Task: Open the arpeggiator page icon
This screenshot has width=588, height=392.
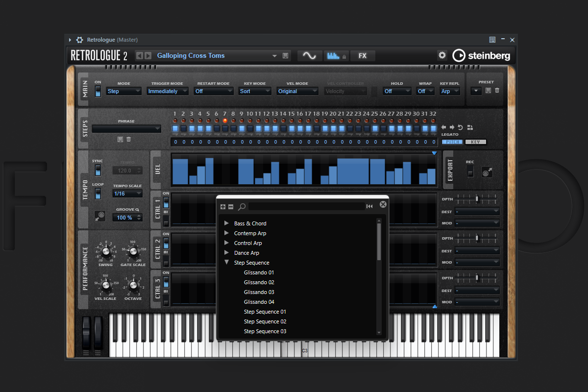Action: (x=336, y=56)
